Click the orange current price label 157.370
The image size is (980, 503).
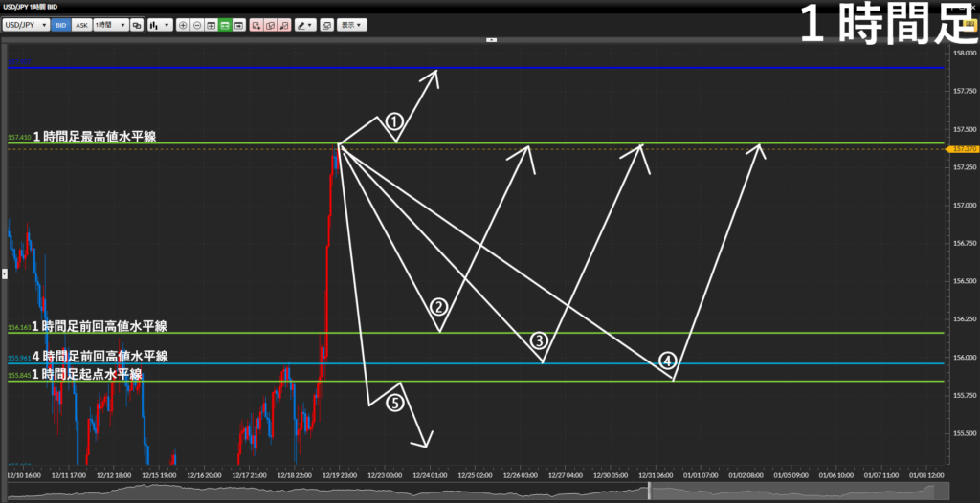tap(961, 149)
